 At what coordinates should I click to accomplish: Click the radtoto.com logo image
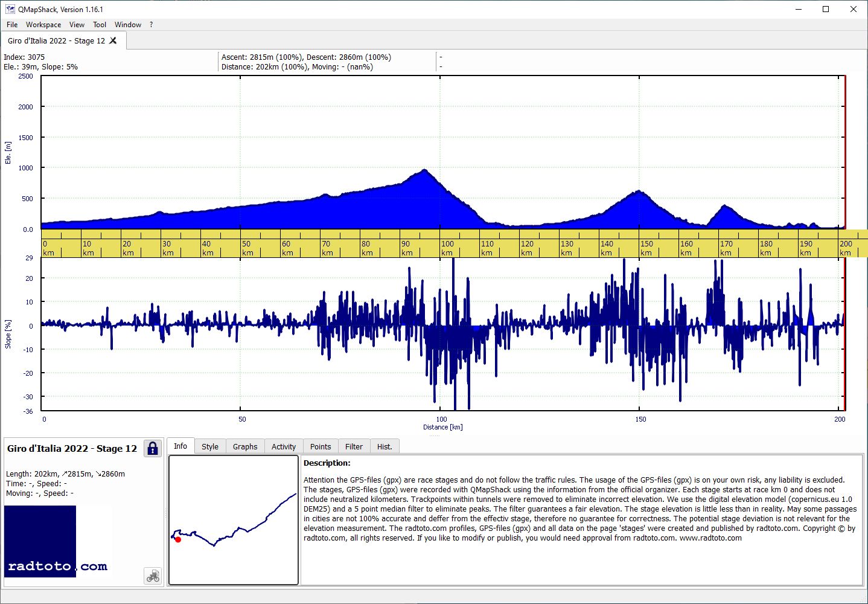tap(58, 542)
